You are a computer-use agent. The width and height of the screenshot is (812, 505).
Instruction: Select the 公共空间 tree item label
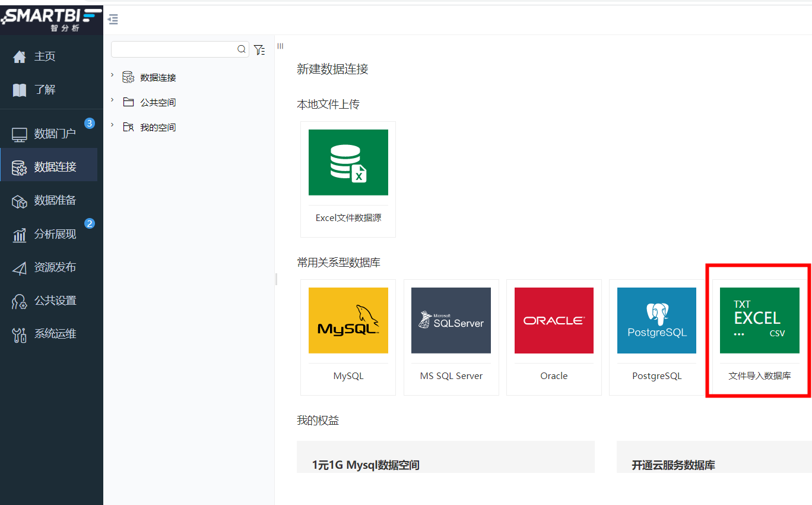tap(158, 103)
